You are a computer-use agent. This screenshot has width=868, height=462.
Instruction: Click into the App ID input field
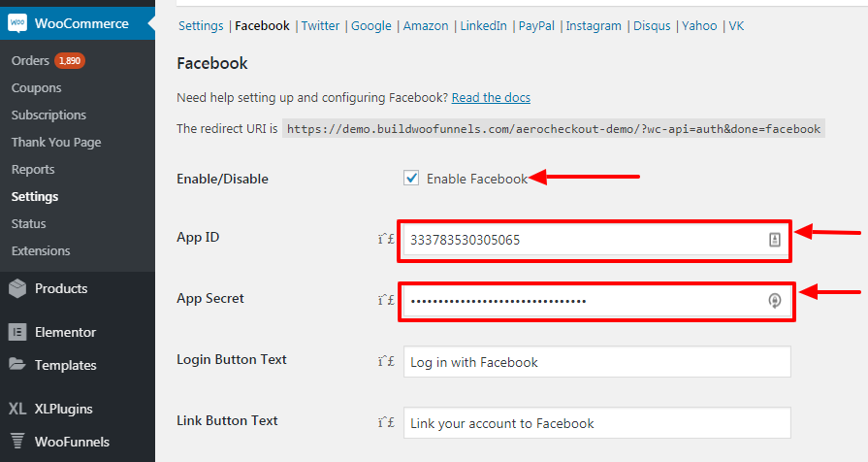(596, 240)
